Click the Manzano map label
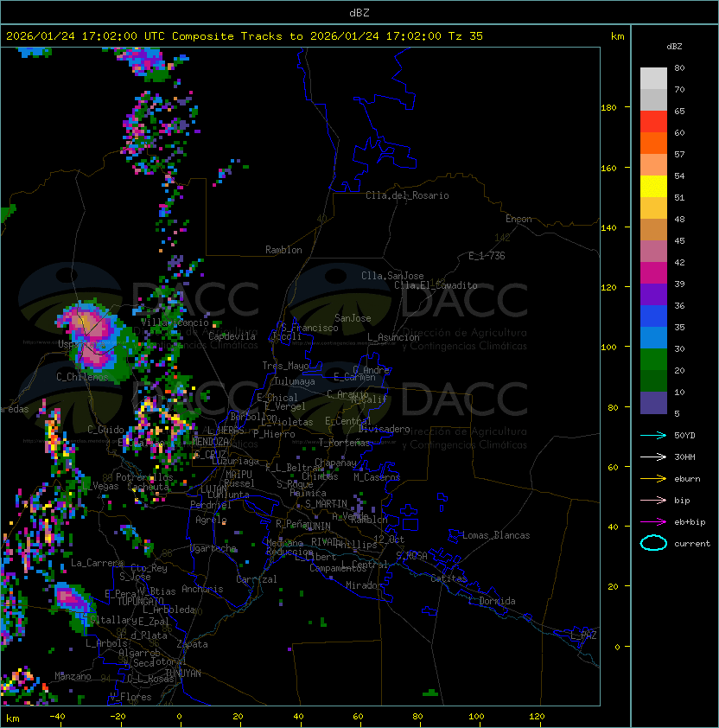Viewport: 719px width, 728px height. pos(73,676)
